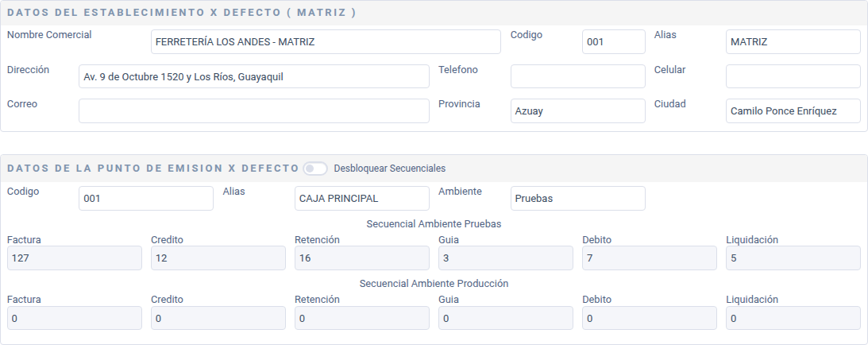868x345 pixels.
Task: Edit the Alias field with CAJA PRINCIPAL
Action: [361, 198]
